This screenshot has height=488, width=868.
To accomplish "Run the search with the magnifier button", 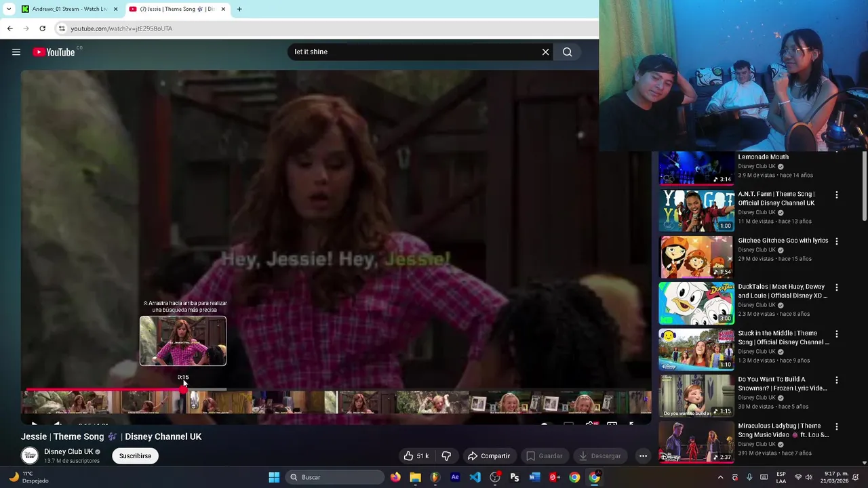I will click(x=568, y=52).
